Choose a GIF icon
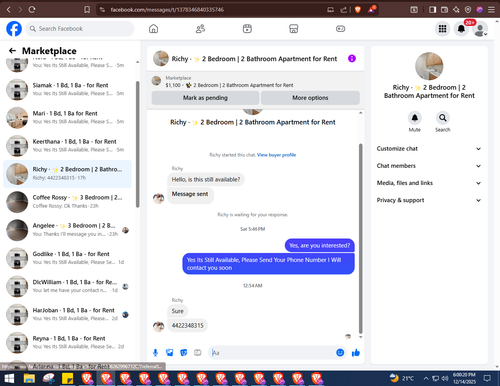 tap(198, 353)
